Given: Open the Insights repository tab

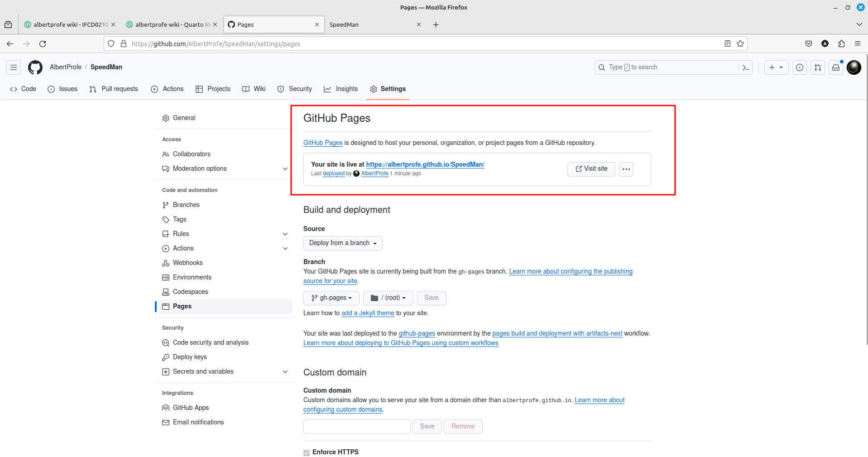Looking at the screenshot, I should tap(341, 89).
